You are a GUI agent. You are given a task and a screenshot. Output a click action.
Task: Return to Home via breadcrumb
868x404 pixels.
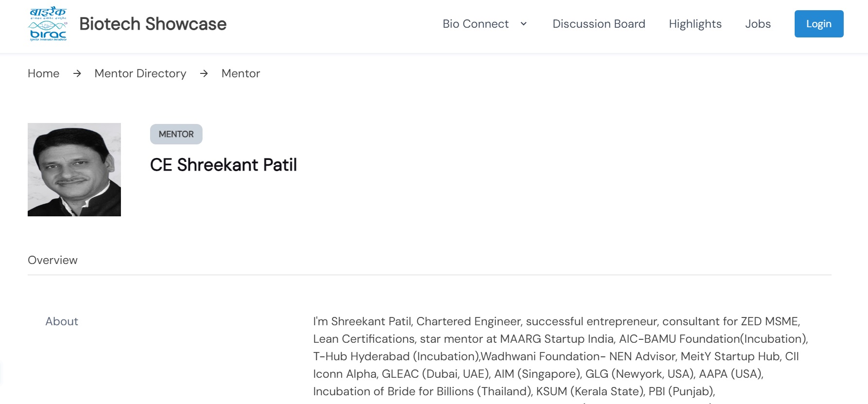[44, 73]
